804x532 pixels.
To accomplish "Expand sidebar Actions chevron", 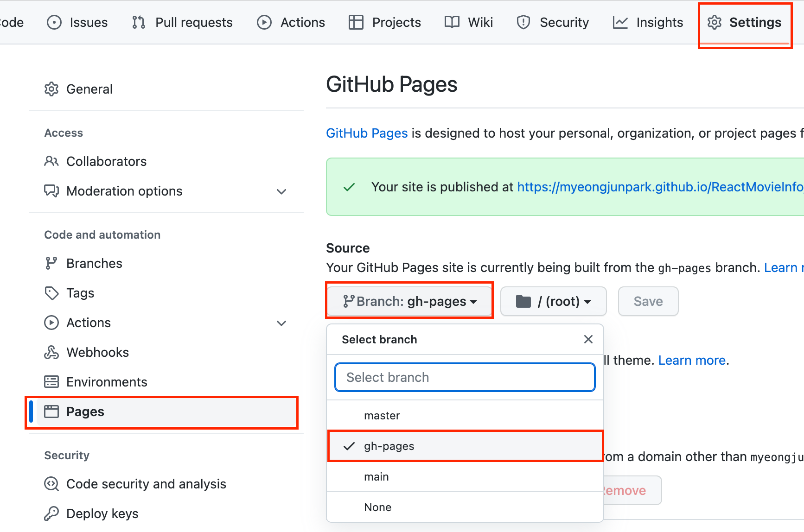I will click(x=281, y=323).
